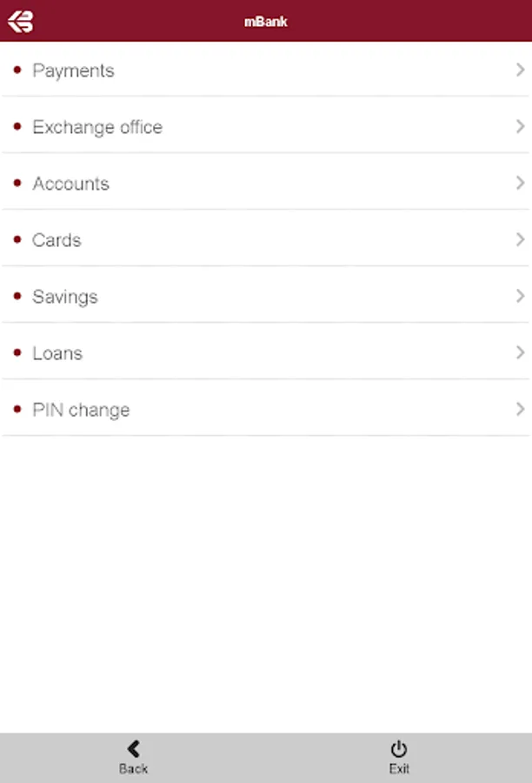This screenshot has height=783, width=532.
Task: Click the red bullet beside Savings
Action: pyautogui.click(x=17, y=296)
